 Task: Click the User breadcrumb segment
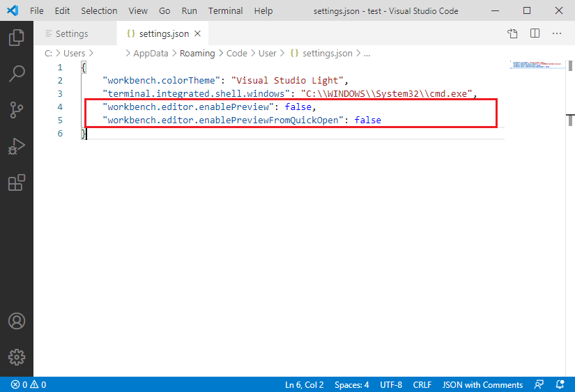pos(268,54)
